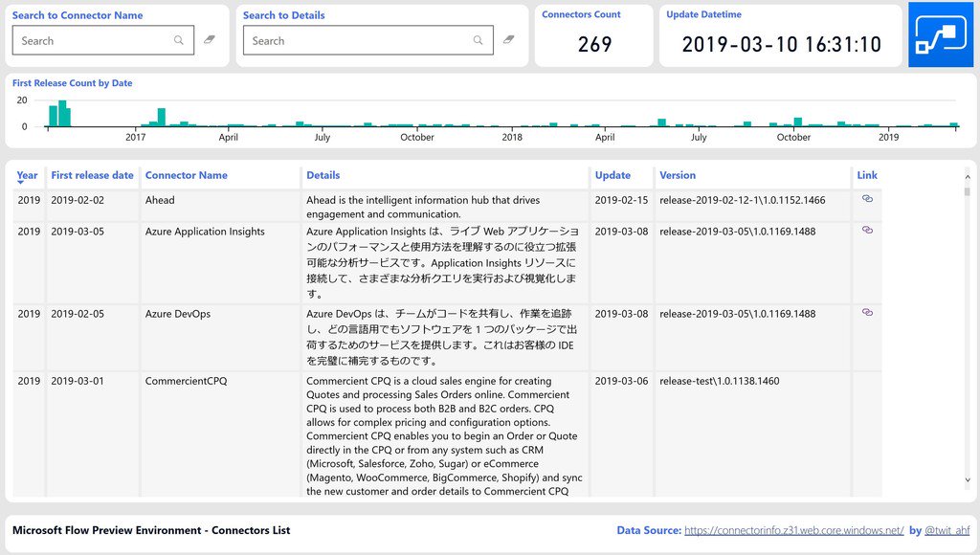
Task: Open the link icon for Azure Application Insights
Action: click(867, 230)
